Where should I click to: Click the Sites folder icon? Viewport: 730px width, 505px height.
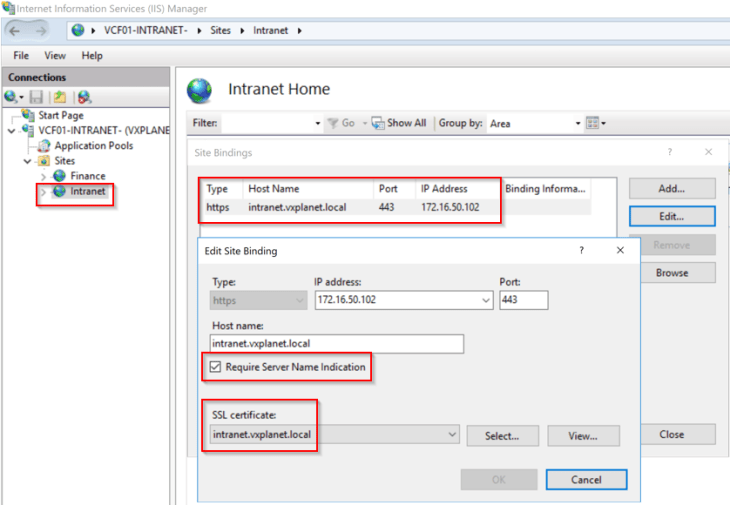click(x=44, y=161)
